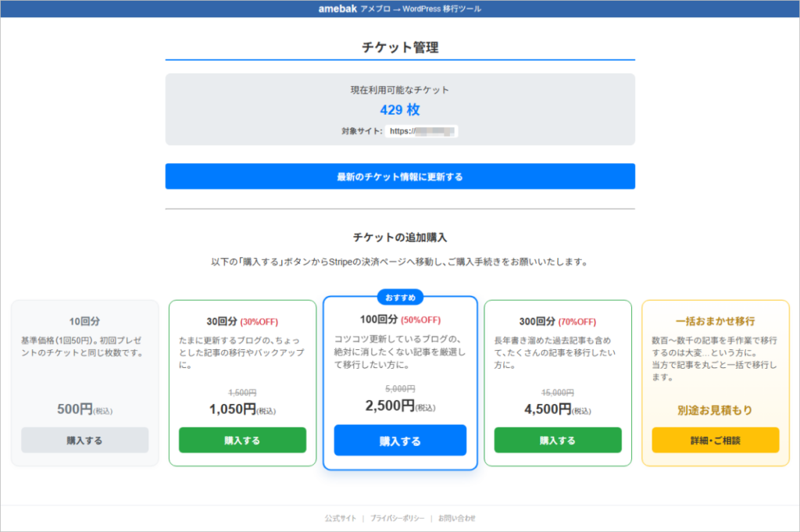Open 詳細・ご相談 for bulk migration
This screenshot has height=532, width=800.
click(x=715, y=440)
